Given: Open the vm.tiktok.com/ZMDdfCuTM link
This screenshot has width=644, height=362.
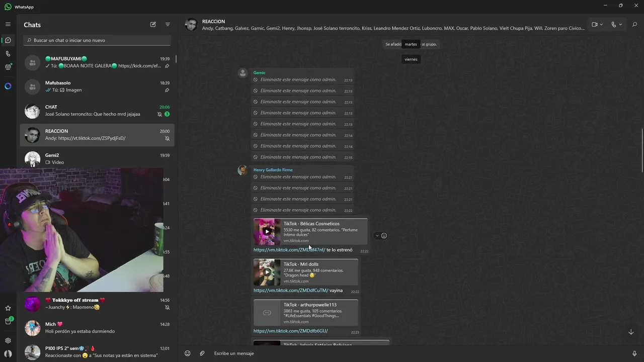Looking at the screenshot, I should pos(291,290).
